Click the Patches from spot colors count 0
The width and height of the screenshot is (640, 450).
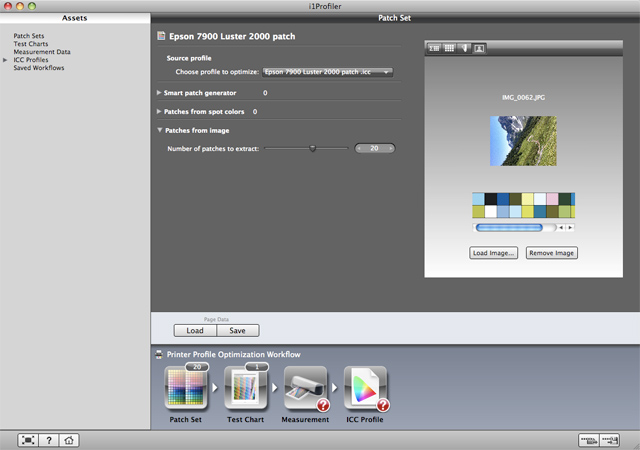pos(255,111)
